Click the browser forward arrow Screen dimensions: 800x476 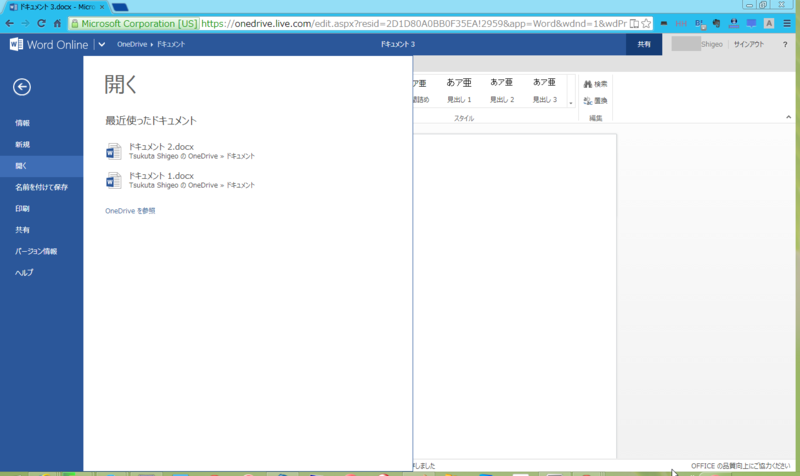[x=26, y=23]
